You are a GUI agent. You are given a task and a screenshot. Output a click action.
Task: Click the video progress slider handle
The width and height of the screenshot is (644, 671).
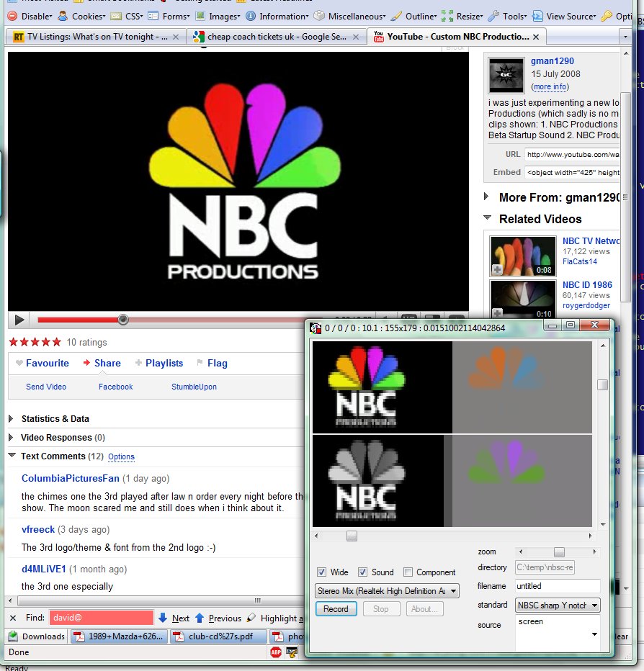tap(123, 320)
